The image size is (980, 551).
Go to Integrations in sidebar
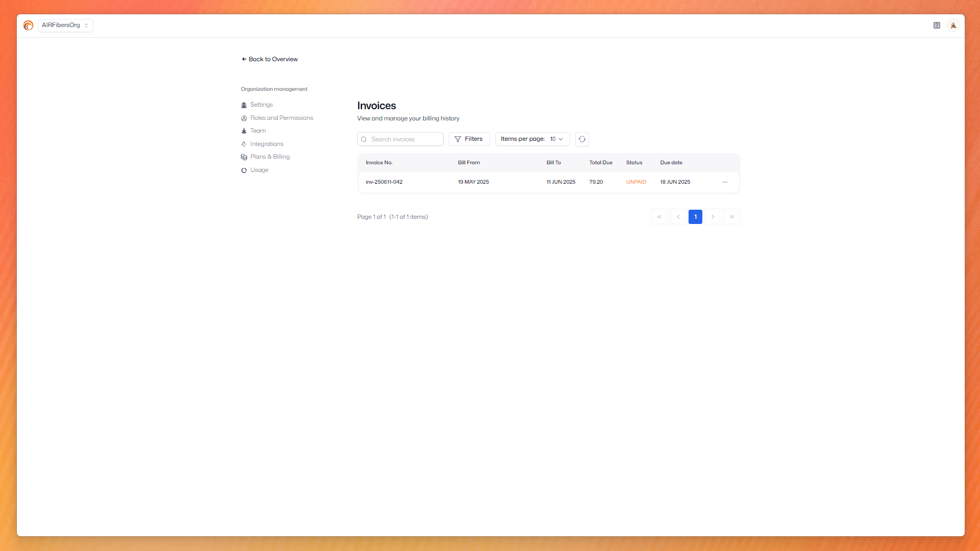[x=266, y=144]
